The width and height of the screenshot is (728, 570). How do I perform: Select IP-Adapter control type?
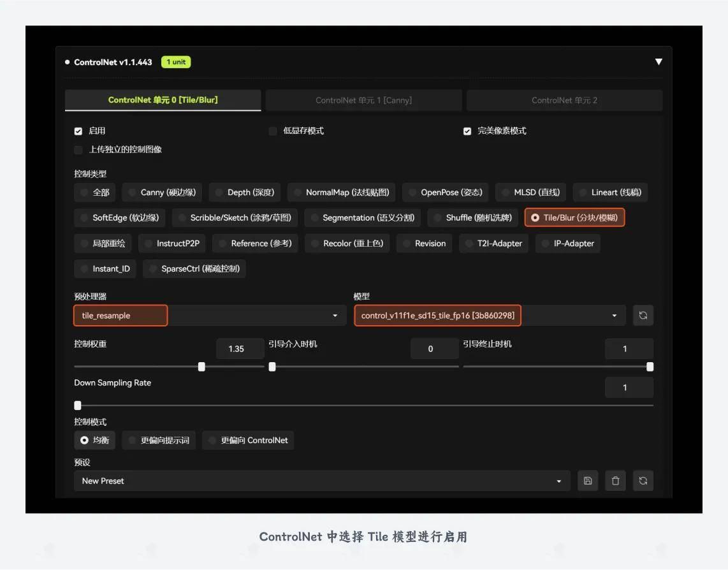click(567, 244)
